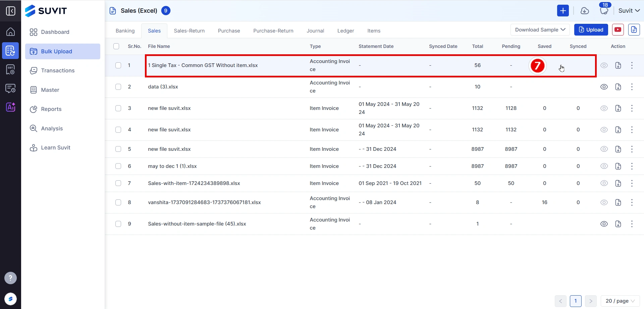Viewport: 644px width, 309px height.
Task: Click the blue Upload button
Action: click(x=591, y=30)
